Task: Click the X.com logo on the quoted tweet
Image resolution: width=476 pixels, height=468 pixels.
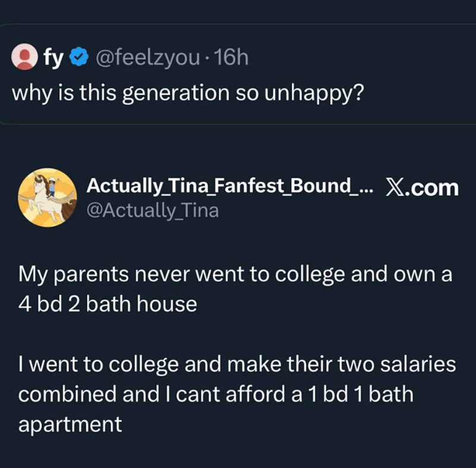Action: click(x=424, y=187)
